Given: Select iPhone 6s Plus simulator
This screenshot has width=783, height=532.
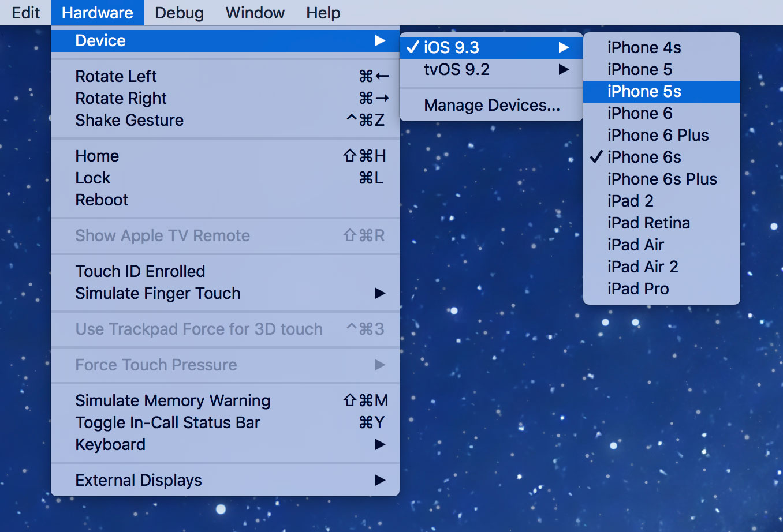Looking at the screenshot, I should point(662,179).
